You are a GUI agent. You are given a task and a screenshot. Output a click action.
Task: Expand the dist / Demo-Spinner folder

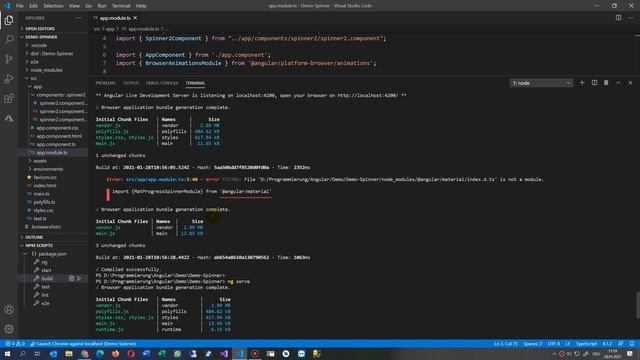[53, 53]
